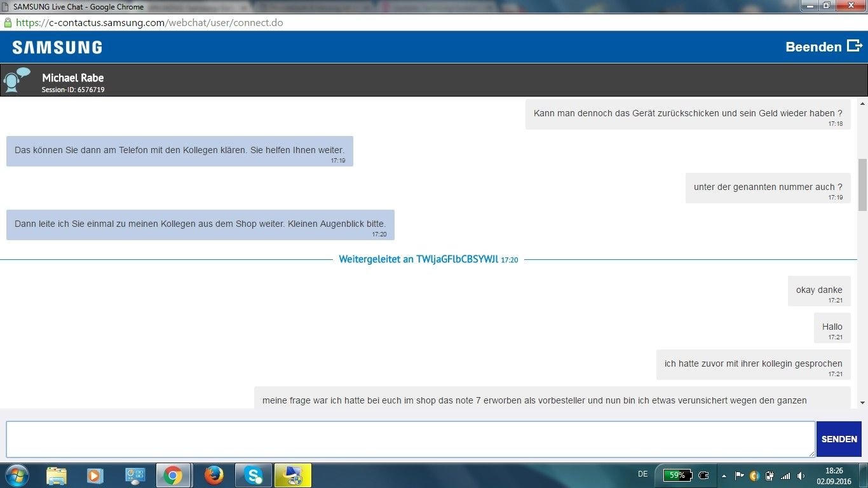Open the media player taskbar icon
The height and width of the screenshot is (488, 868).
click(x=95, y=475)
